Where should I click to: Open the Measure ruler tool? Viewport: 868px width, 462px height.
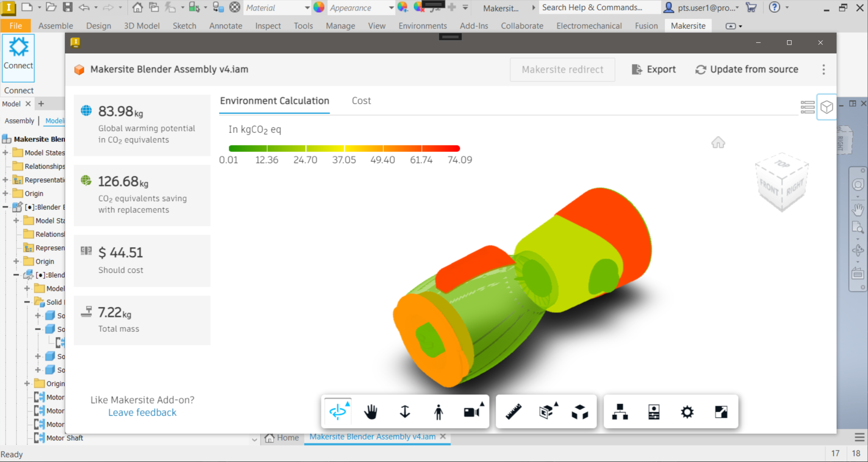[x=512, y=411]
